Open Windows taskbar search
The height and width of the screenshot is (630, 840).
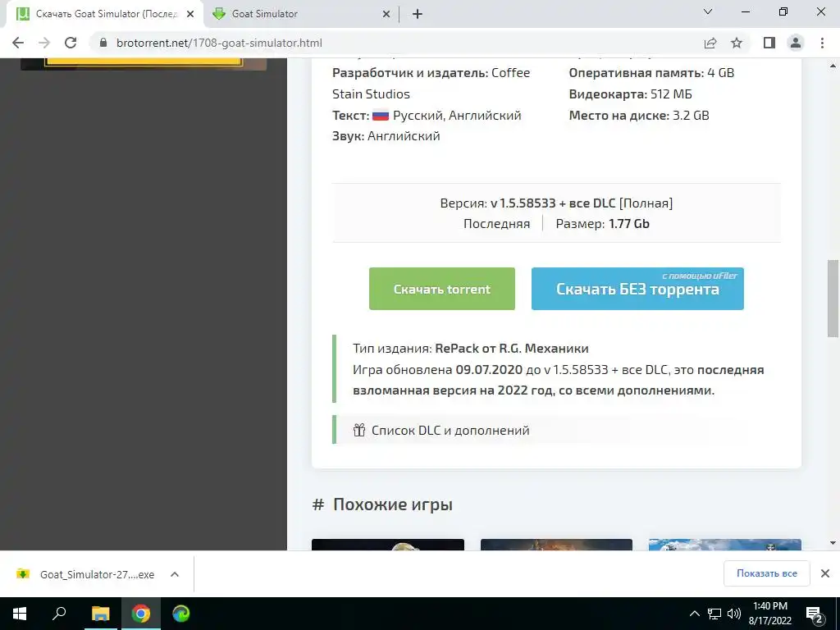point(59,614)
